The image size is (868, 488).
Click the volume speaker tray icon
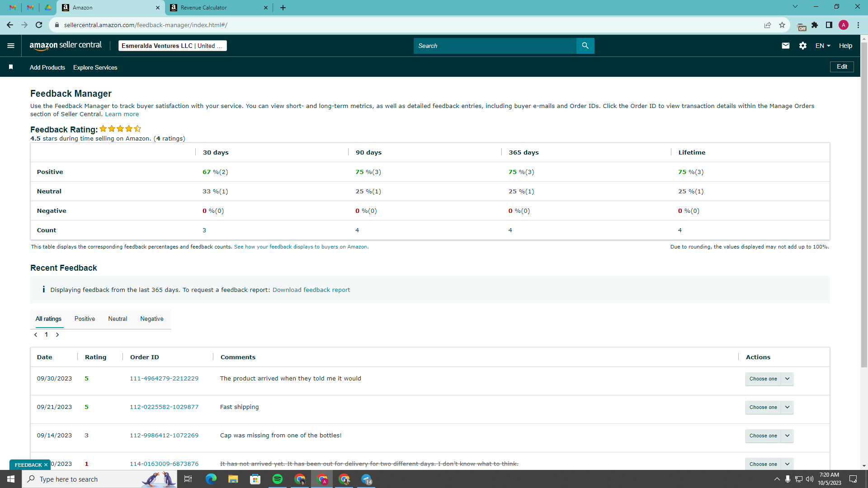[x=809, y=479]
